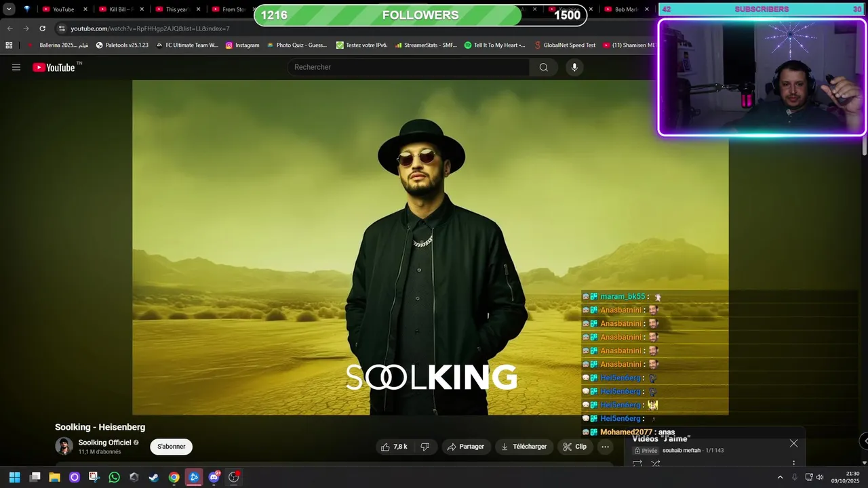Open WhatsApp from the taskbar
868x488 pixels.
114,477
